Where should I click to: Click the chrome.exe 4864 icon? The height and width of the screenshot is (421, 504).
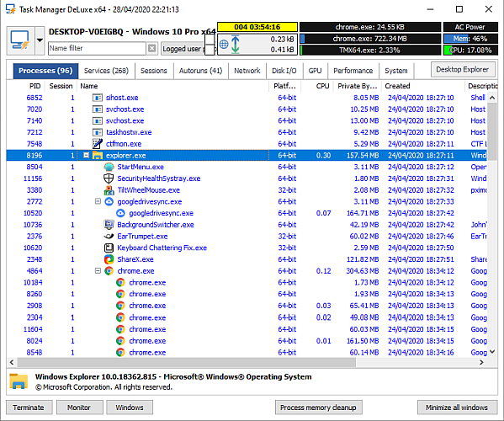click(109, 271)
